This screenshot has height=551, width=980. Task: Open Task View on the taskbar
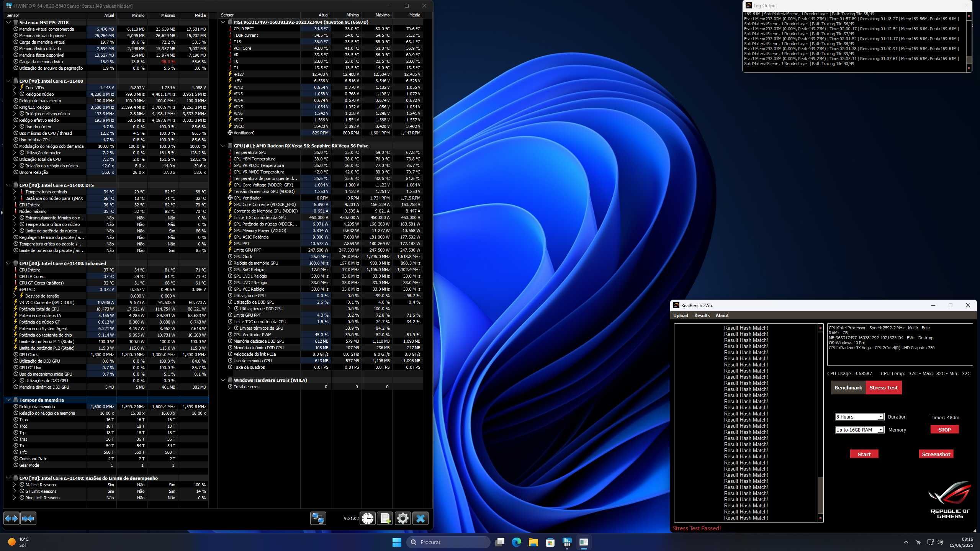499,542
